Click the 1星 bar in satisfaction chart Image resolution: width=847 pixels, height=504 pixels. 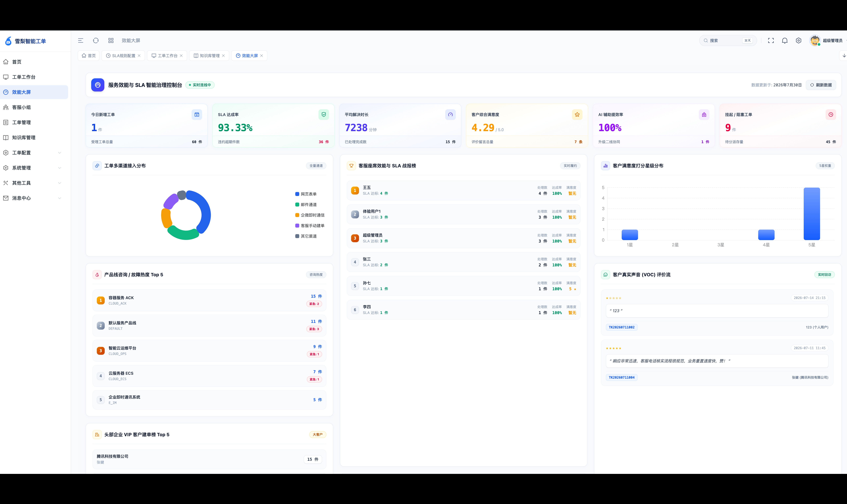[630, 235]
